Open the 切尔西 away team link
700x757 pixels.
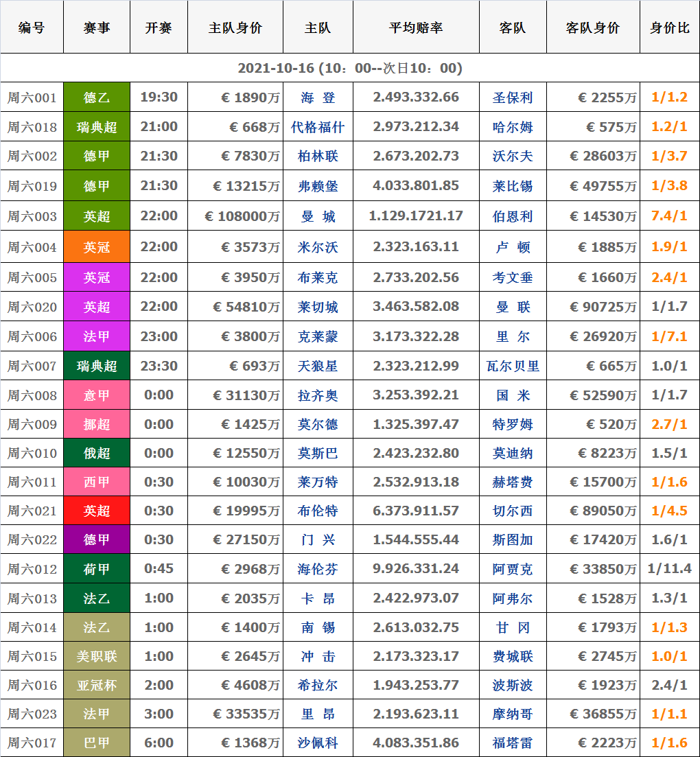(512, 511)
